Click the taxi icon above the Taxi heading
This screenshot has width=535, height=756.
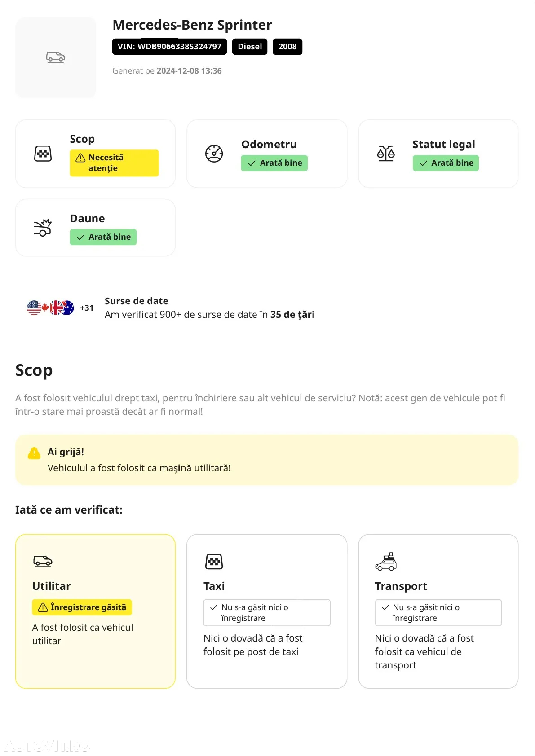(x=214, y=562)
